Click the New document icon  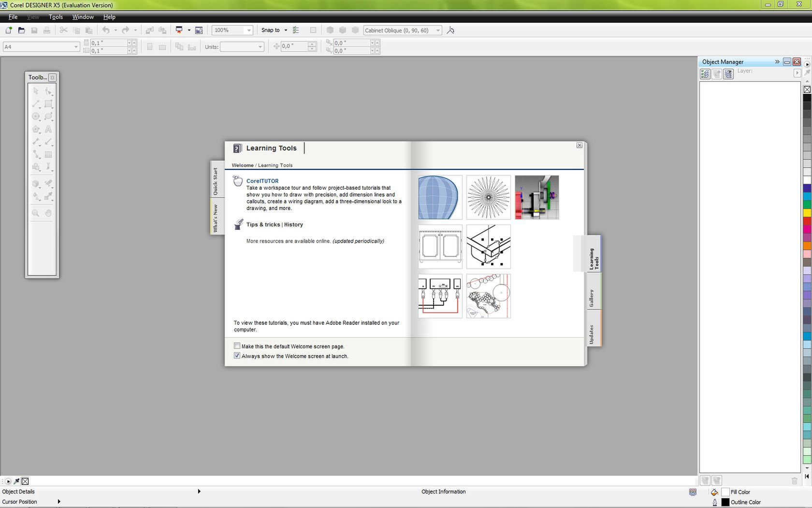[9, 30]
